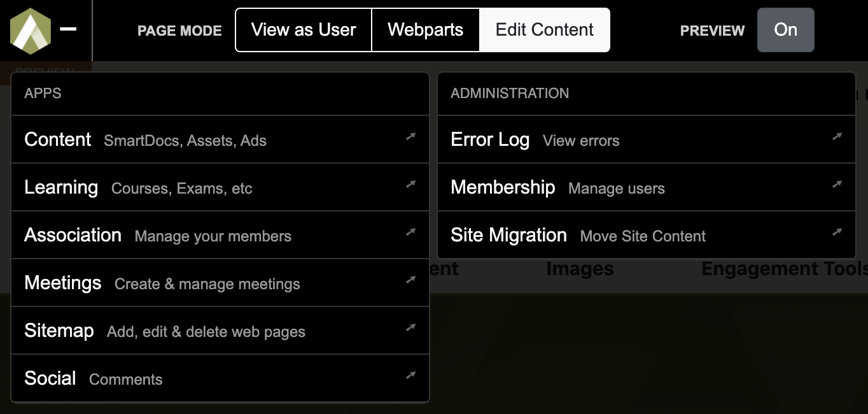This screenshot has height=414, width=868.
Task: Click the 'Manage users' description text
Action: click(617, 189)
